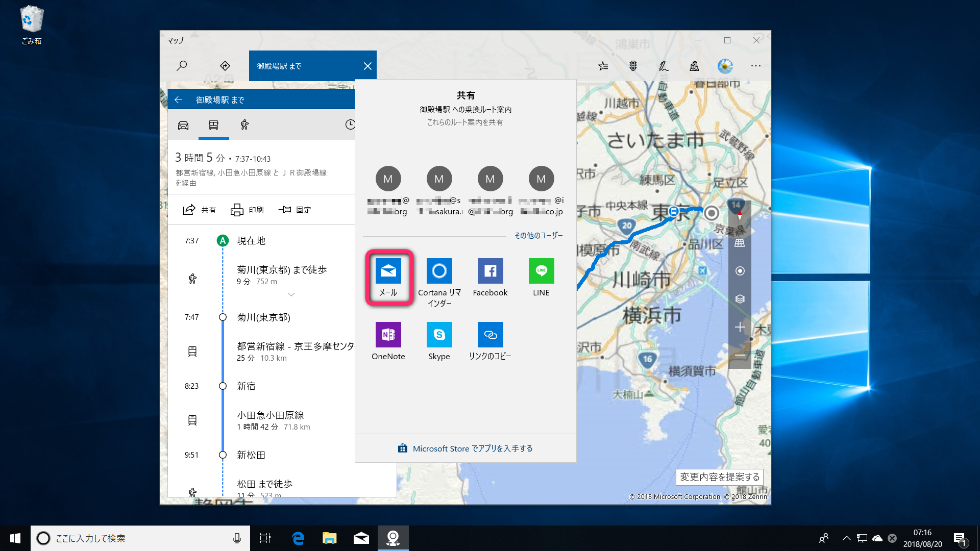Switch to driving directions tab

(x=183, y=124)
